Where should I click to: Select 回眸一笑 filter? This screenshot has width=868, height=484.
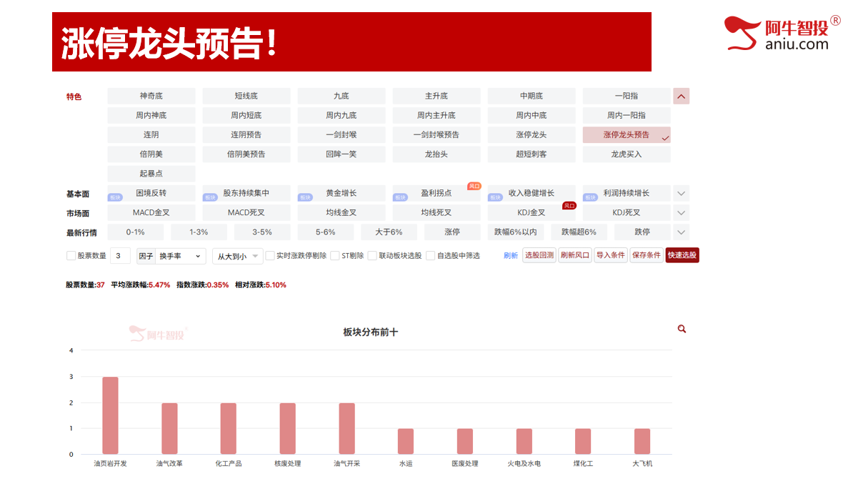pyautogui.click(x=341, y=154)
